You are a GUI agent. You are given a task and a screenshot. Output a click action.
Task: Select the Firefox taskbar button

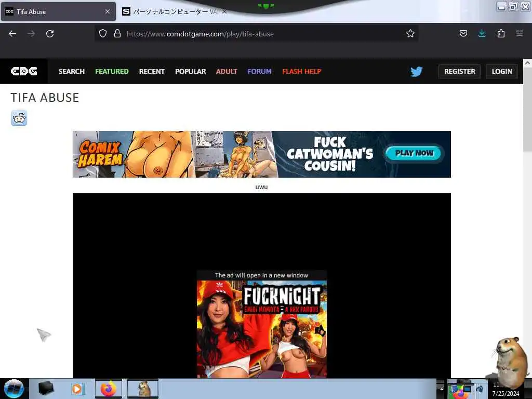108,389
